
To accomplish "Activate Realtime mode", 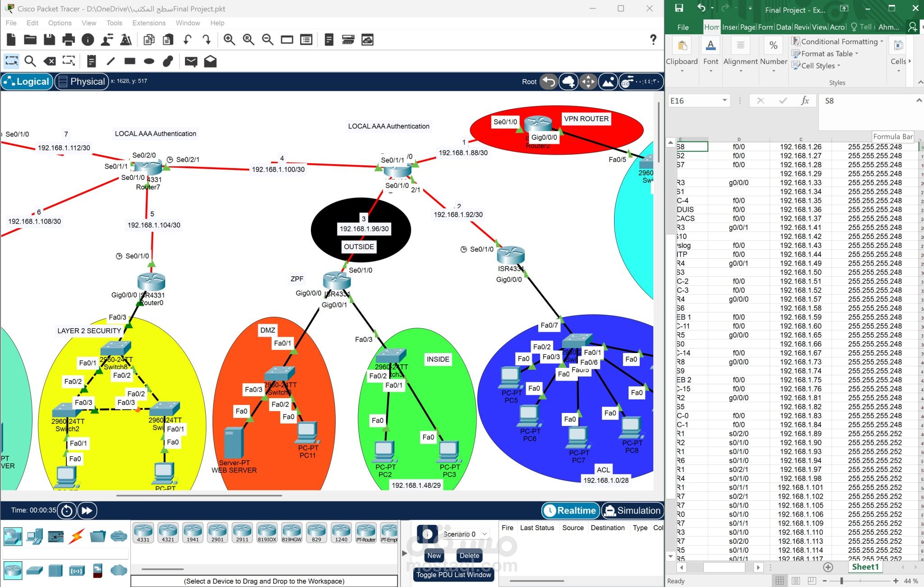I will click(571, 511).
